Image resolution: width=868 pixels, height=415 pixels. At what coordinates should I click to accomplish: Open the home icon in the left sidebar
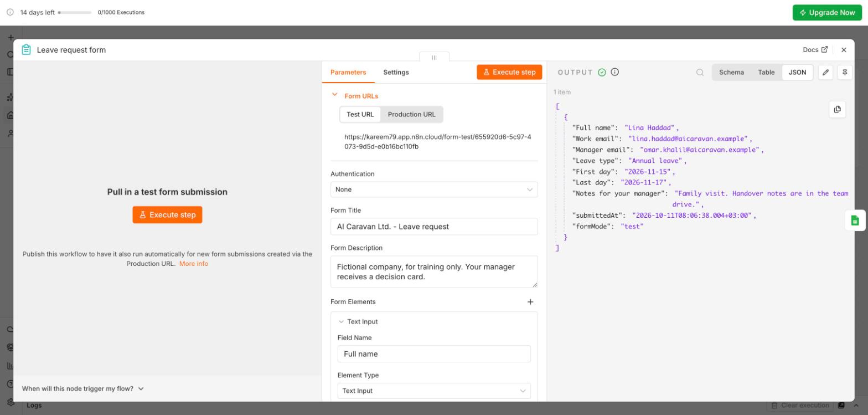10,115
